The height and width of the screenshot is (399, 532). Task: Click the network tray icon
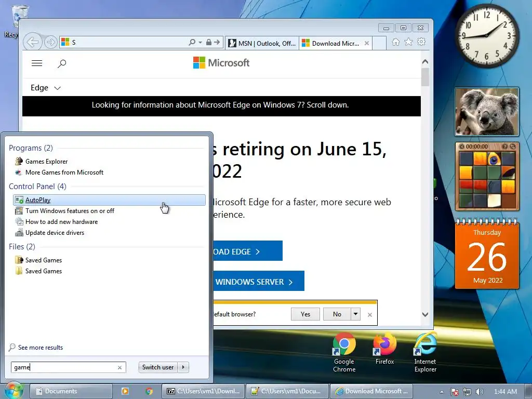click(467, 392)
